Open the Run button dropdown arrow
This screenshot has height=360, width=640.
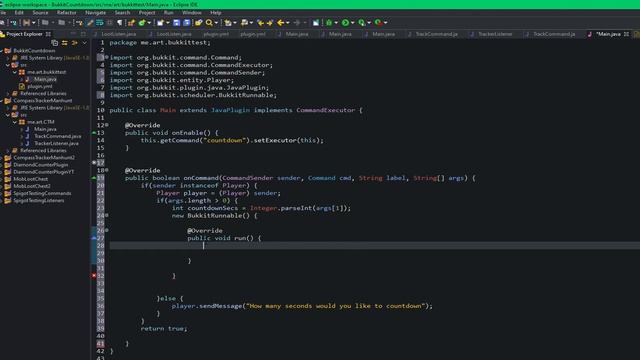point(353,23)
